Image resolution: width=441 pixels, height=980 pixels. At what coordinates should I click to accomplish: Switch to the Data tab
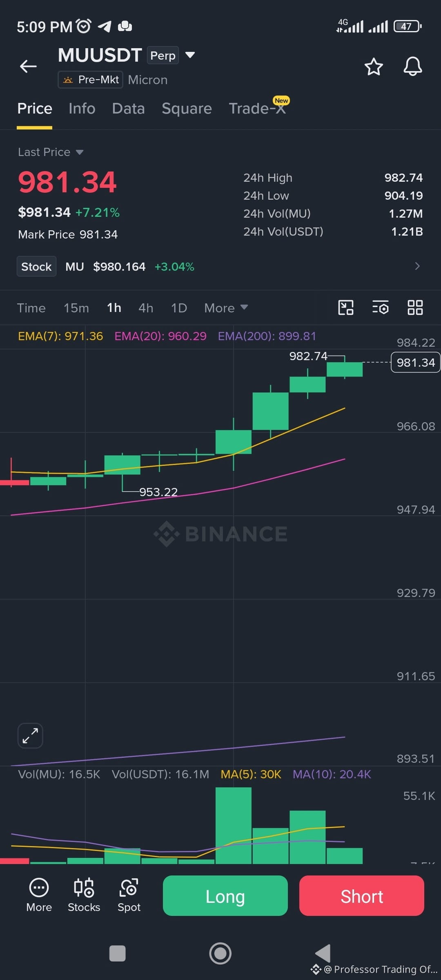point(128,109)
